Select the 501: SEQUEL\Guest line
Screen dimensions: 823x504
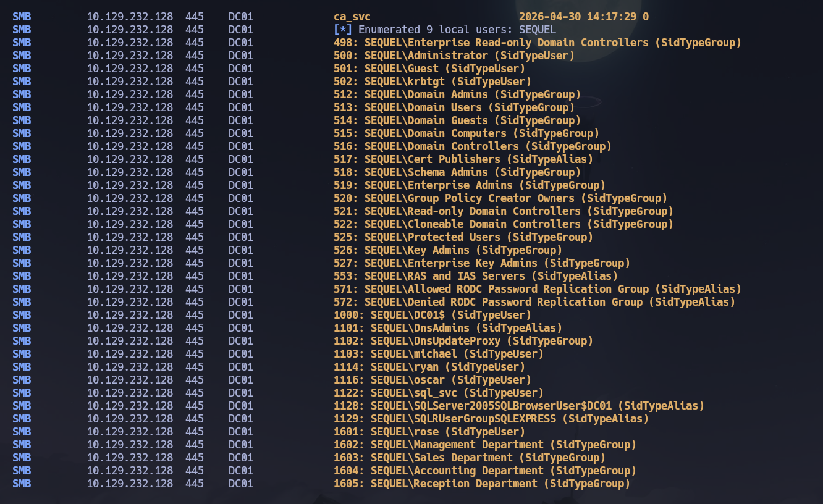429,69
